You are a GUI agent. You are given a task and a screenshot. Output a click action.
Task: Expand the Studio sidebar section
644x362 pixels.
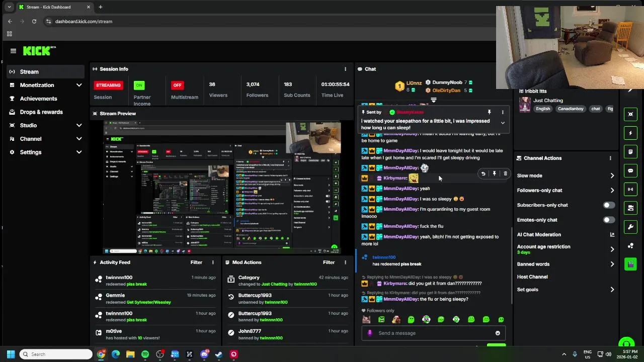pos(45,125)
